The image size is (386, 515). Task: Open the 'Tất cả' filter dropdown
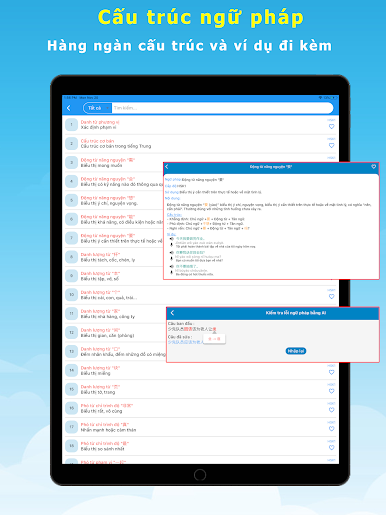(x=97, y=108)
